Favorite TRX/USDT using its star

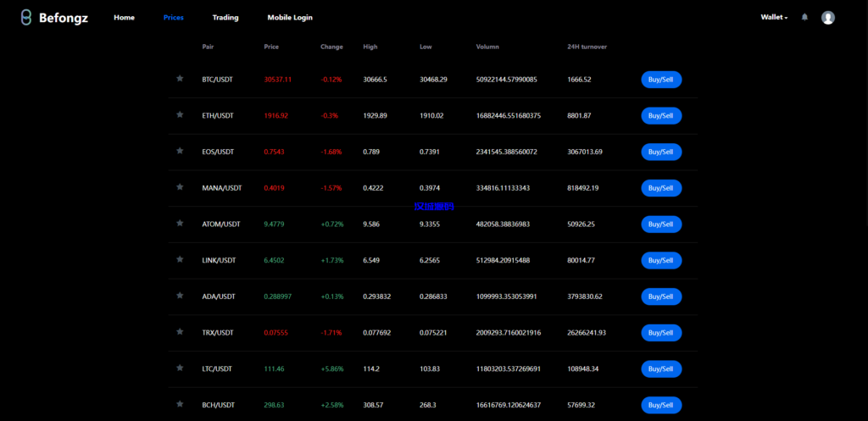(x=180, y=332)
